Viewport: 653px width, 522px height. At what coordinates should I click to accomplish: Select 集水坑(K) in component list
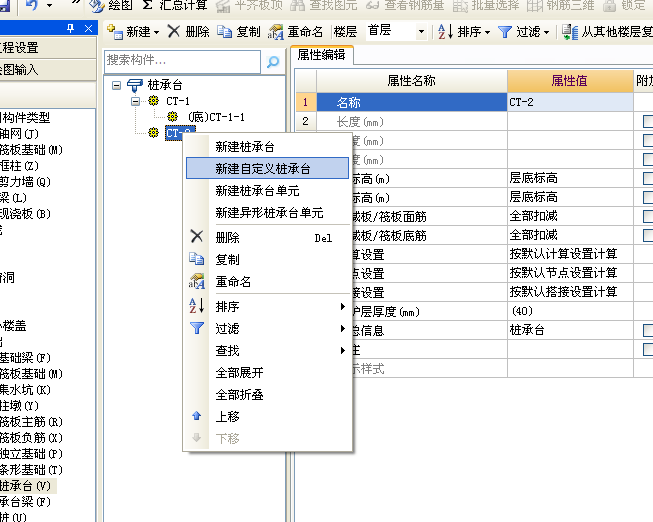click(25, 390)
